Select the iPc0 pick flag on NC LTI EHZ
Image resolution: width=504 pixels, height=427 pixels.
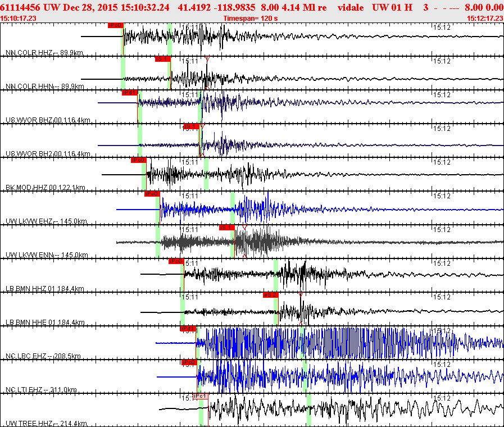[x=189, y=363]
